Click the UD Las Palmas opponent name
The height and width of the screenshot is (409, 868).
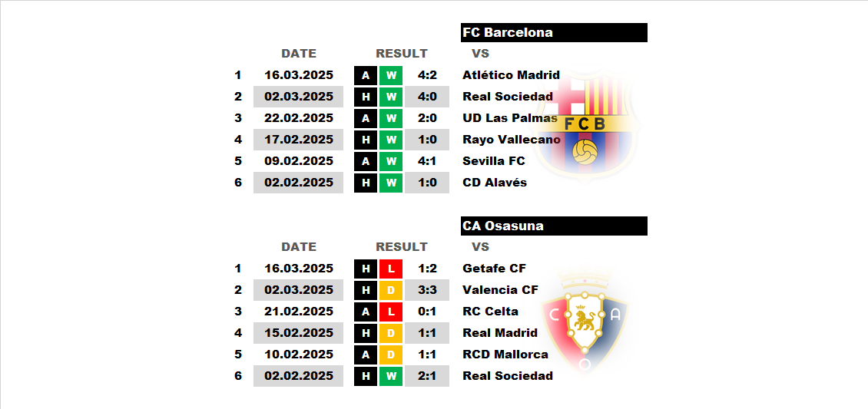(x=510, y=118)
